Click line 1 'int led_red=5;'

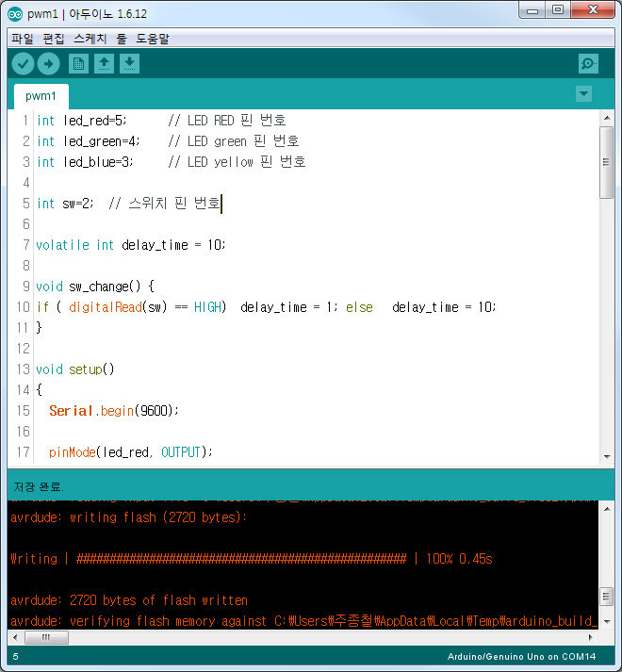pyautogui.click(x=81, y=121)
